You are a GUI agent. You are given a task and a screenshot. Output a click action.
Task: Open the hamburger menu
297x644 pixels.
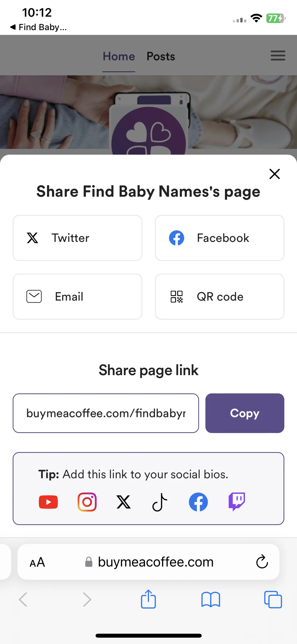278,56
